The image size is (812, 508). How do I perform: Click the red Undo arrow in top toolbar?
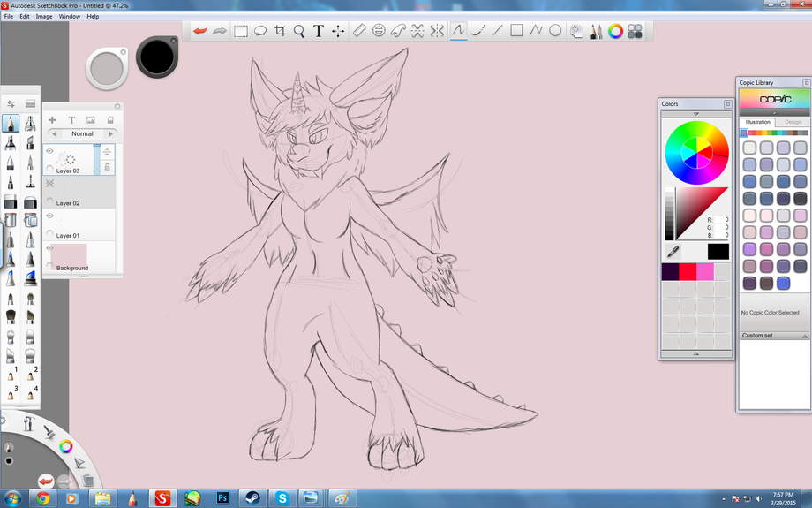[x=199, y=31]
